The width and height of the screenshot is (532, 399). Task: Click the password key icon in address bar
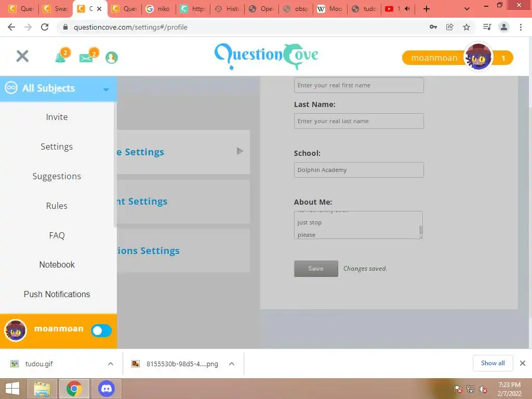pyautogui.click(x=433, y=27)
